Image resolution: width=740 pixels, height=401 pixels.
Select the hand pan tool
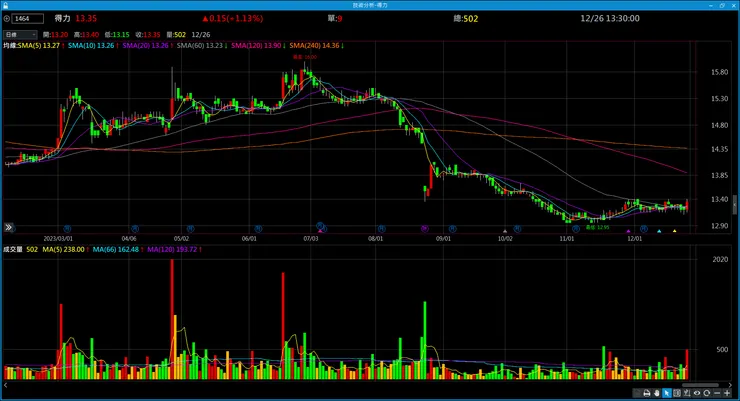pyautogui.click(x=656, y=393)
